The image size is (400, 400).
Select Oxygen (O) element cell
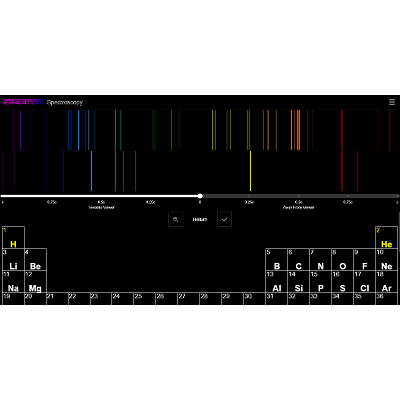tap(342, 259)
